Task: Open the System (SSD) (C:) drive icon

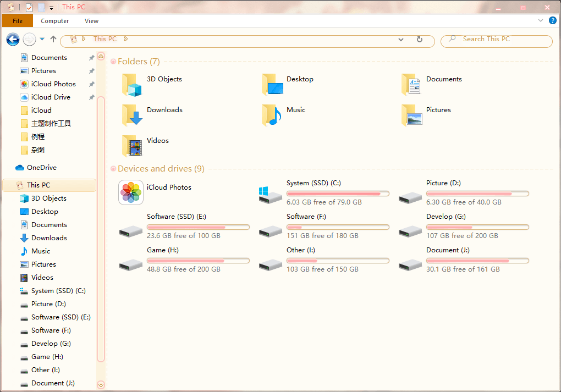Action: tap(271, 195)
